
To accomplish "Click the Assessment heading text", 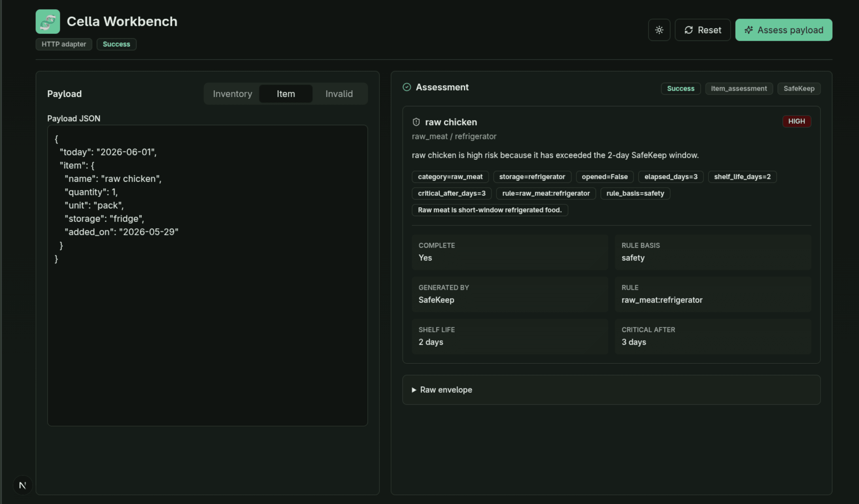I will [442, 87].
